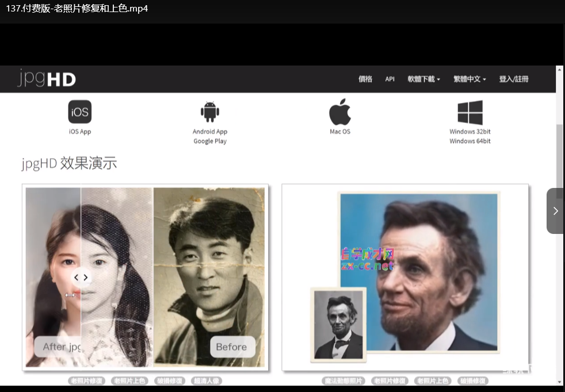Open the 繁體中文 language dropdown
565x392 pixels.
pos(469,79)
